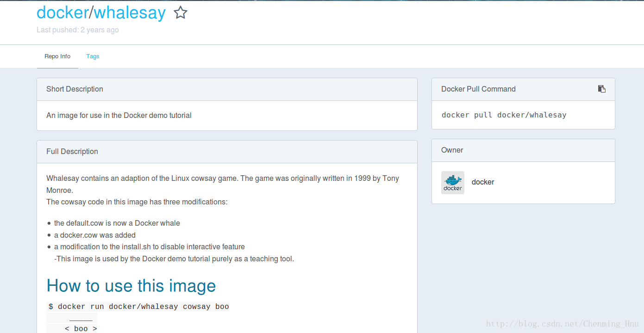Click the 'How to use this image' heading

pos(131,286)
